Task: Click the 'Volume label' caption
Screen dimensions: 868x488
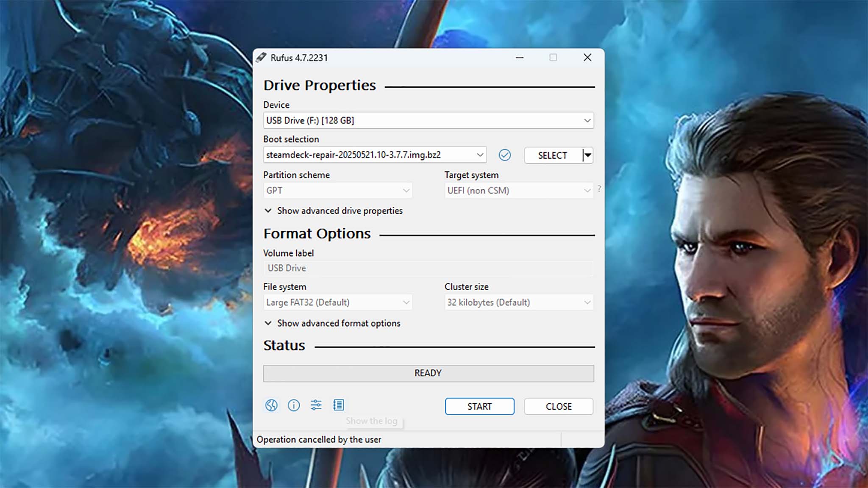Action: coord(288,253)
